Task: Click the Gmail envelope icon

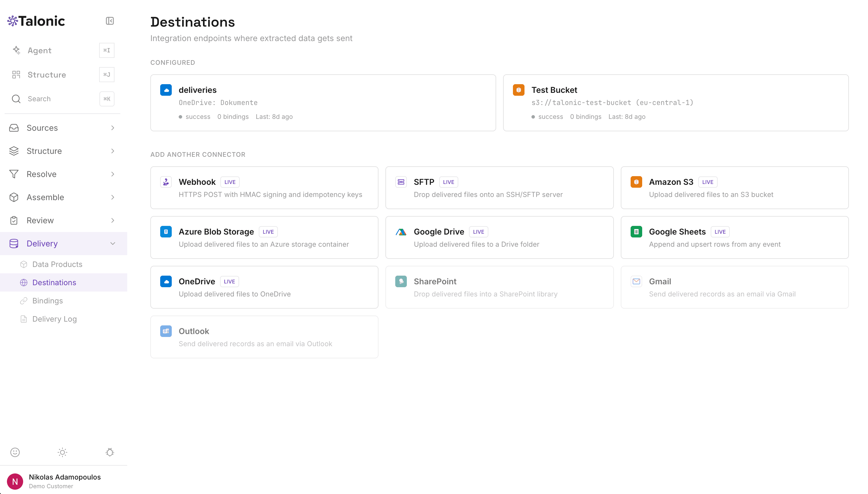Action: 636,281
